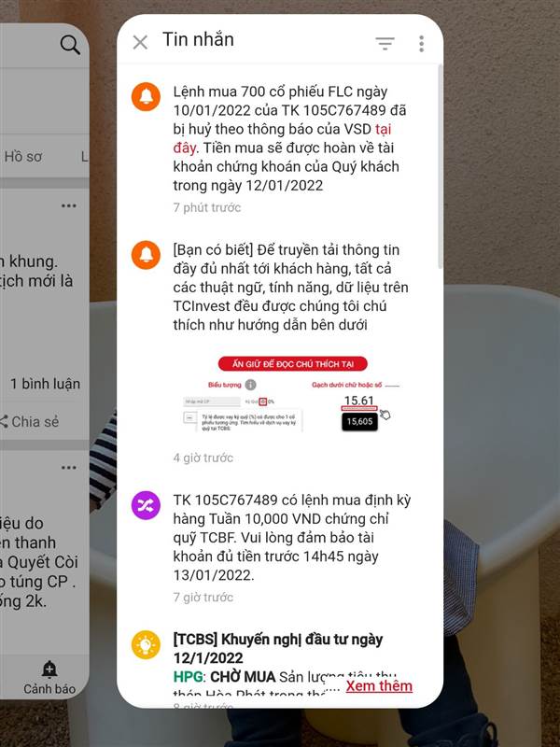Open the HPG stock ticker link
The width and height of the screenshot is (560, 747).
tap(188, 676)
